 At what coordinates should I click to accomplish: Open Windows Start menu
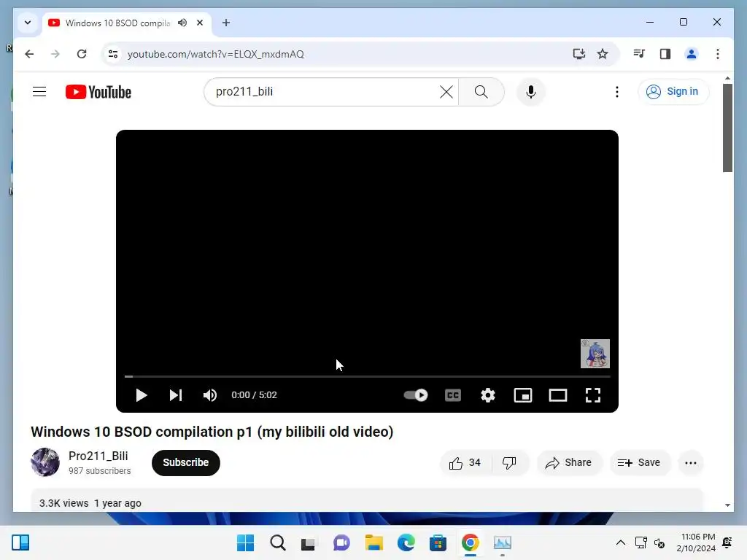click(x=246, y=542)
